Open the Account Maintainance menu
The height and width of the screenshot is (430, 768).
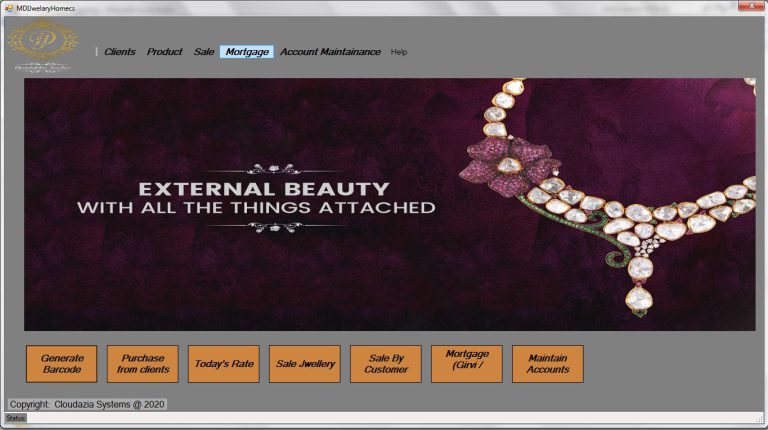pos(330,52)
